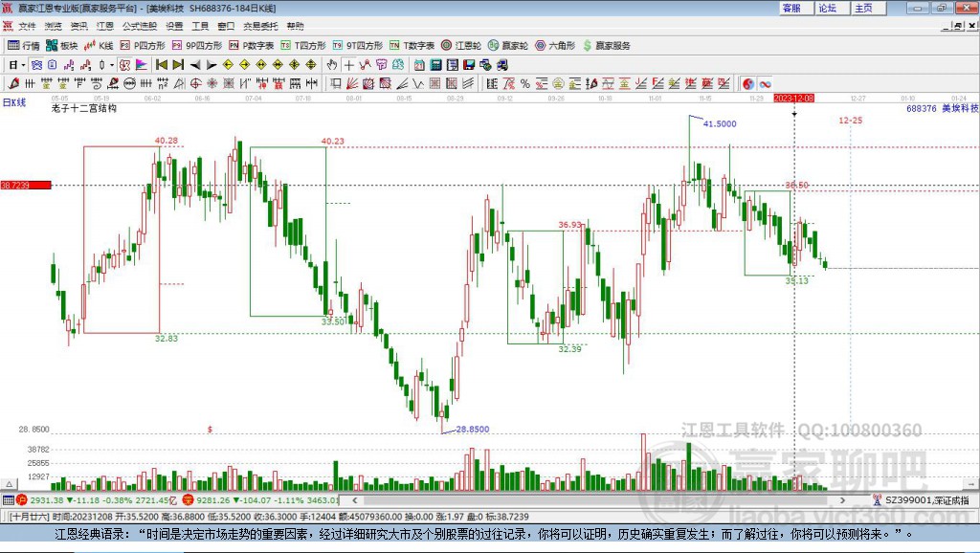Viewport: 980px width, 553px height.
Task: Click the 28.8500 low price label on chart
Action: 473,430
